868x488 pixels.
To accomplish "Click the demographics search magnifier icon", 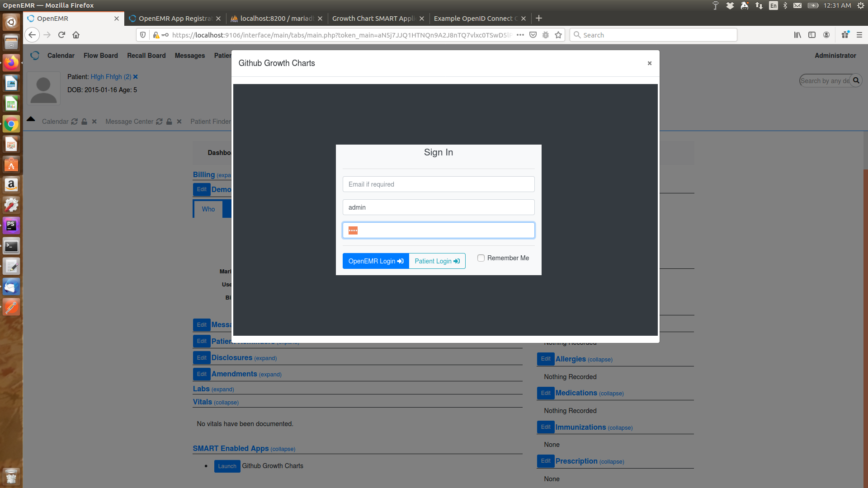I will (x=856, y=80).
